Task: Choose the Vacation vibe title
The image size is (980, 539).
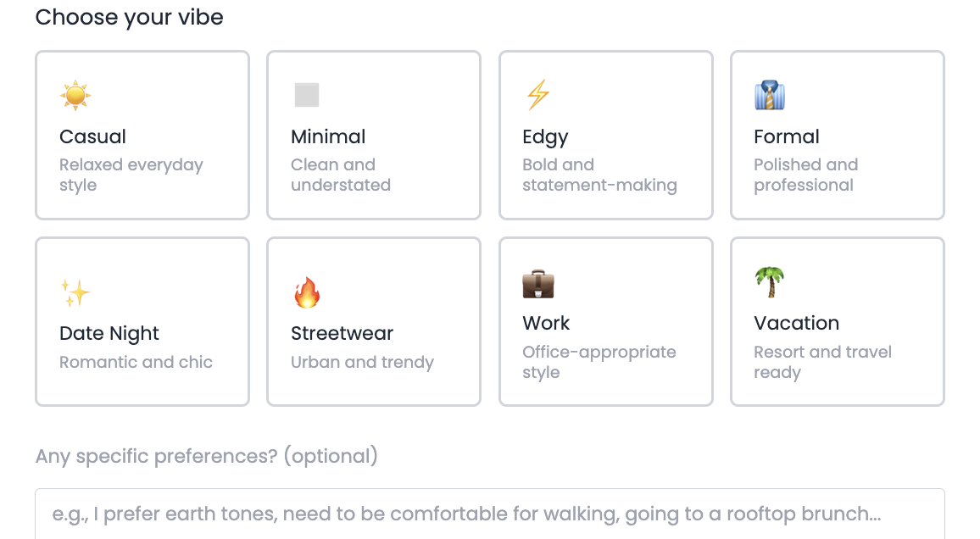Action: [x=796, y=323]
